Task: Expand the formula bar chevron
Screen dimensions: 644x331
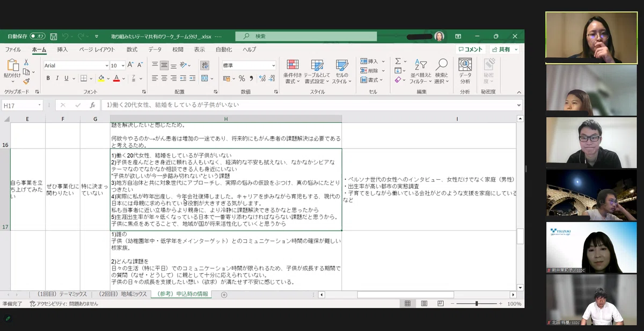Action: [x=518, y=106]
